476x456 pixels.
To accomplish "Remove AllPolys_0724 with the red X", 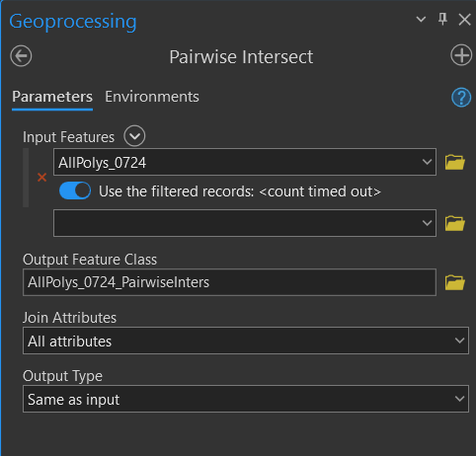I will pos(41,178).
